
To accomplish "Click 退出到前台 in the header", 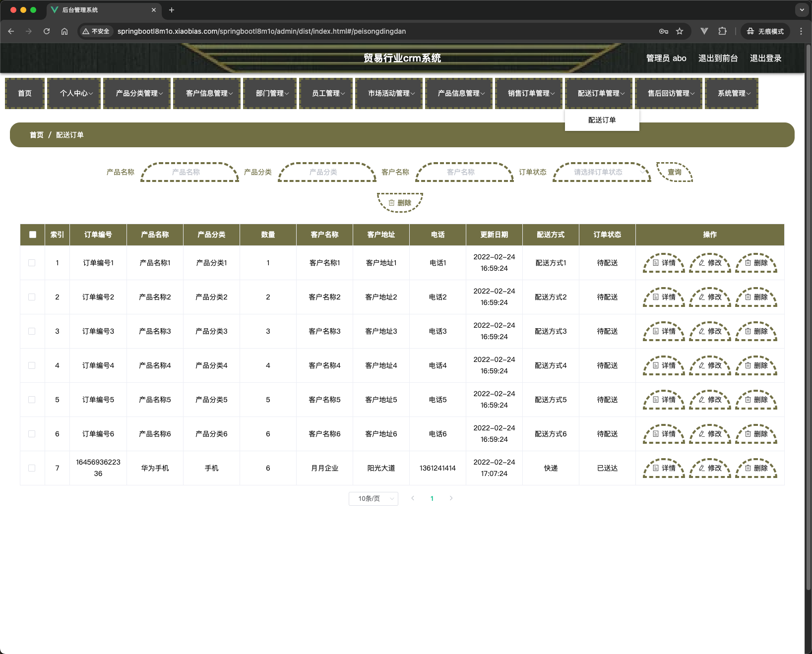I will tap(718, 58).
